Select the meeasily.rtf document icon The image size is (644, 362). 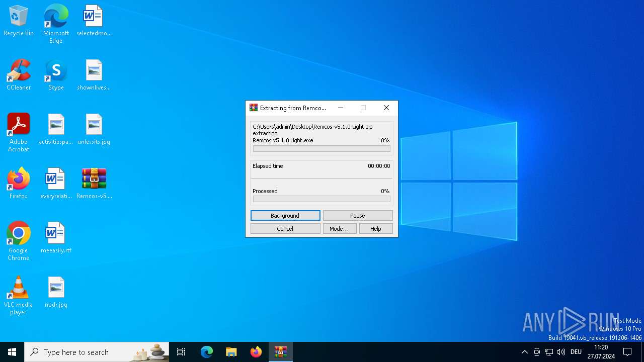pyautogui.click(x=56, y=238)
